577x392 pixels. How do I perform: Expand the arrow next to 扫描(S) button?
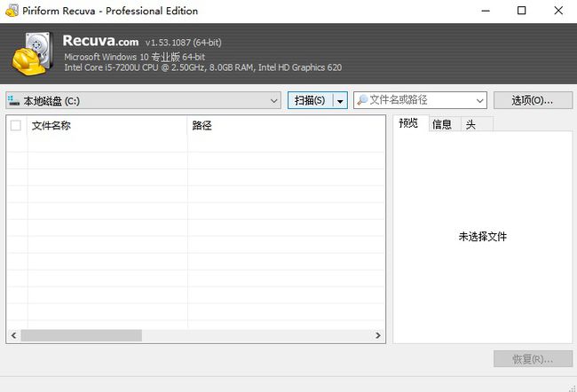339,100
